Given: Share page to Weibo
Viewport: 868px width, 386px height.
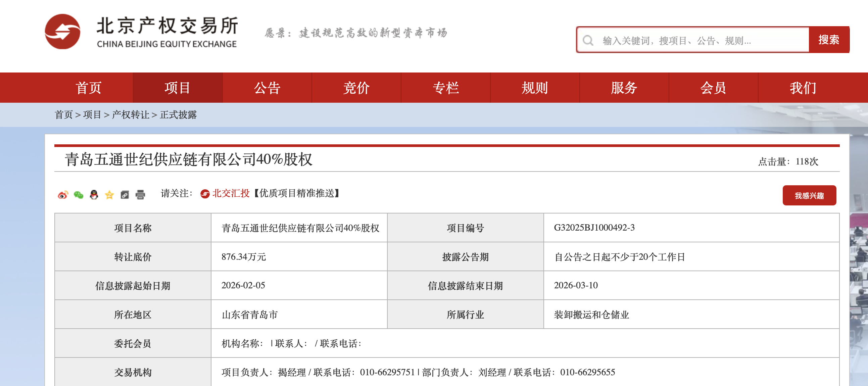Looking at the screenshot, I should (63, 195).
